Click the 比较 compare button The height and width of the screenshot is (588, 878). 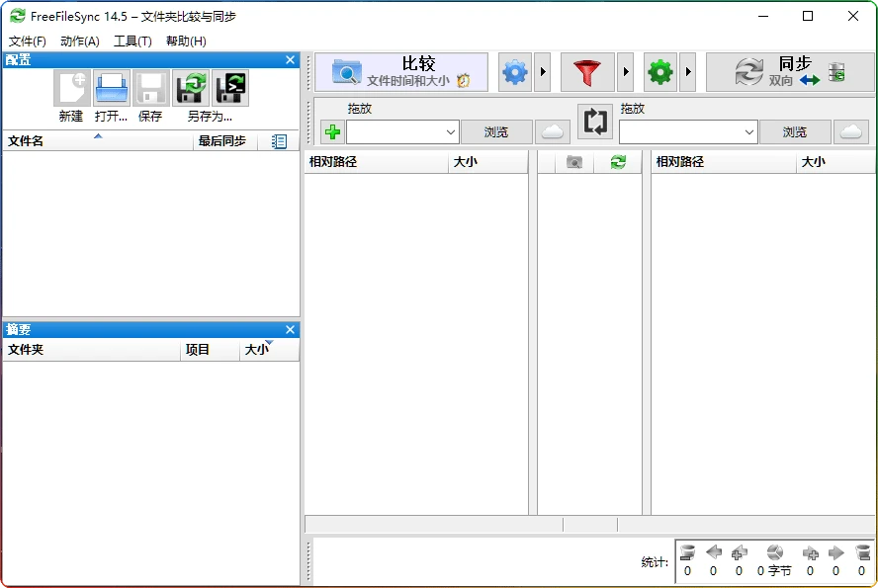click(401, 72)
